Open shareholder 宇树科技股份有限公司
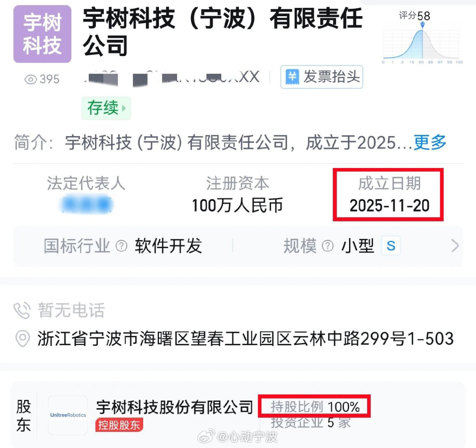The image size is (476, 448). coord(175,407)
